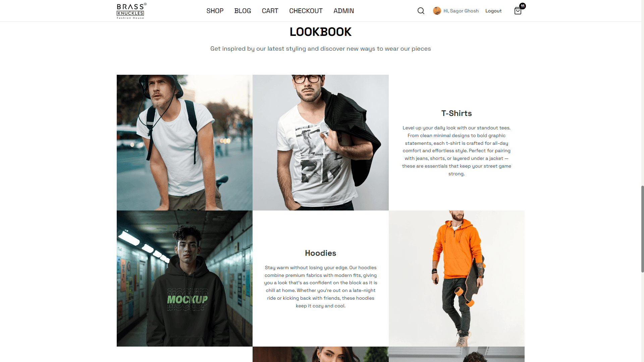Image resolution: width=644 pixels, height=362 pixels.
Task: Select the Hoodies heading
Action: tap(320, 253)
